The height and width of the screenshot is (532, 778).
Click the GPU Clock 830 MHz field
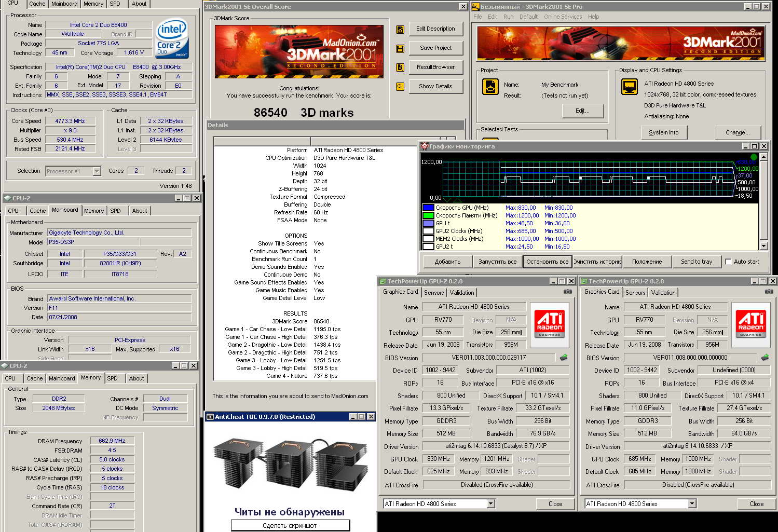click(439, 459)
